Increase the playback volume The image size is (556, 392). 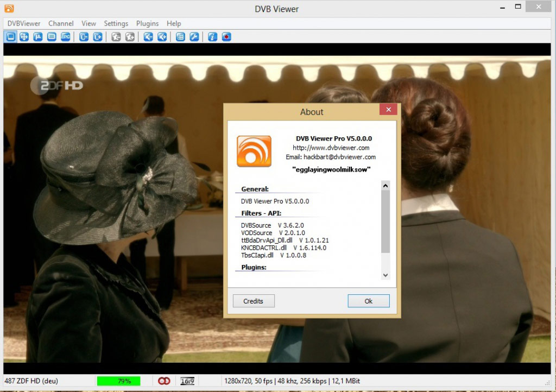pyautogui.click(x=161, y=36)
